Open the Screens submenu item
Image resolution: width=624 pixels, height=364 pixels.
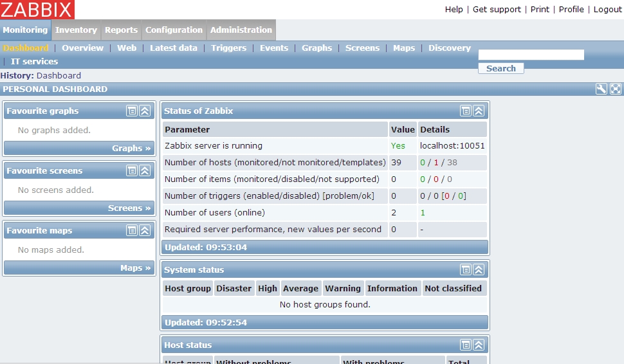pos(363,48)
